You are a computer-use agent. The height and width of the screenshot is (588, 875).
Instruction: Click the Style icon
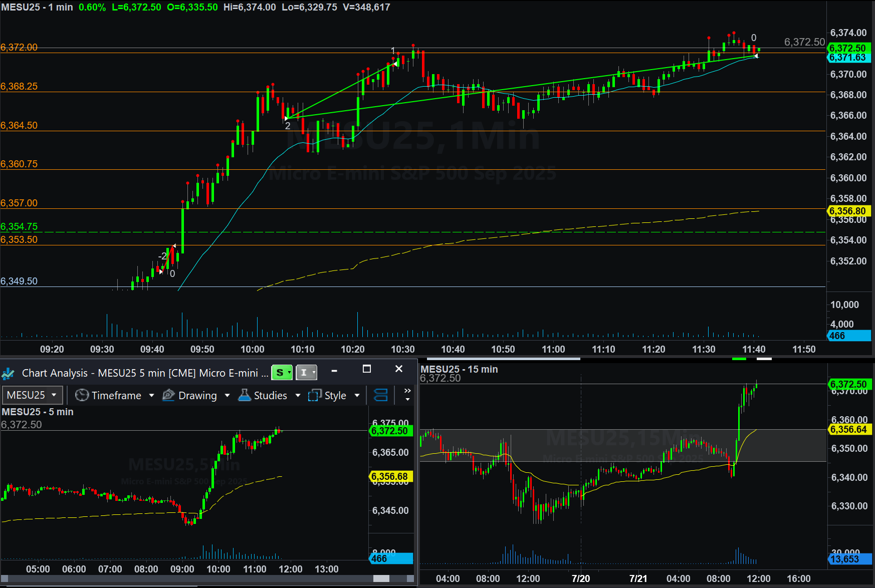point(315,395)
